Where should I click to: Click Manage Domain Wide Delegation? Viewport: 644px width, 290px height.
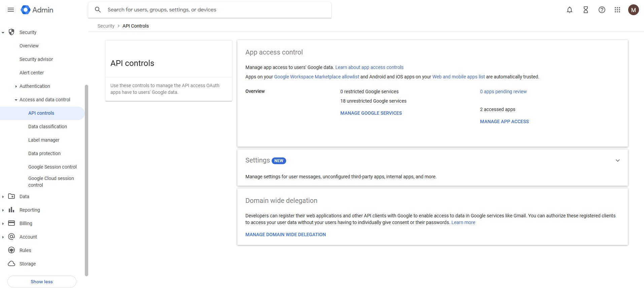[285, 234]
